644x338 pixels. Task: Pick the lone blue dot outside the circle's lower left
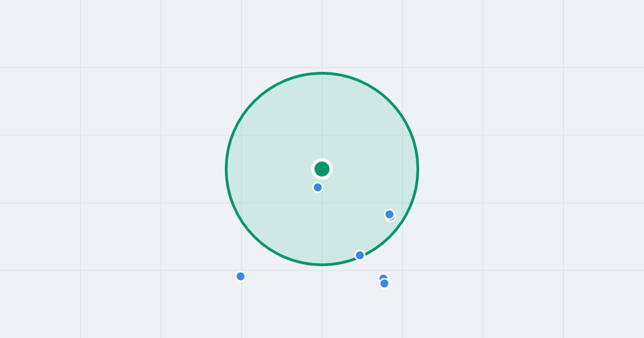point(240,276)
